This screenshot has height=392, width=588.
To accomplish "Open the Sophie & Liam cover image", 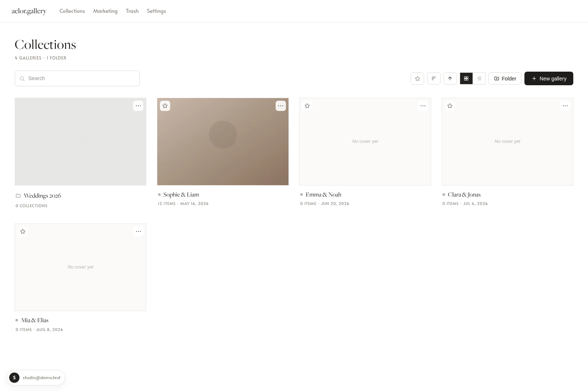I will (x=223, y=141).
